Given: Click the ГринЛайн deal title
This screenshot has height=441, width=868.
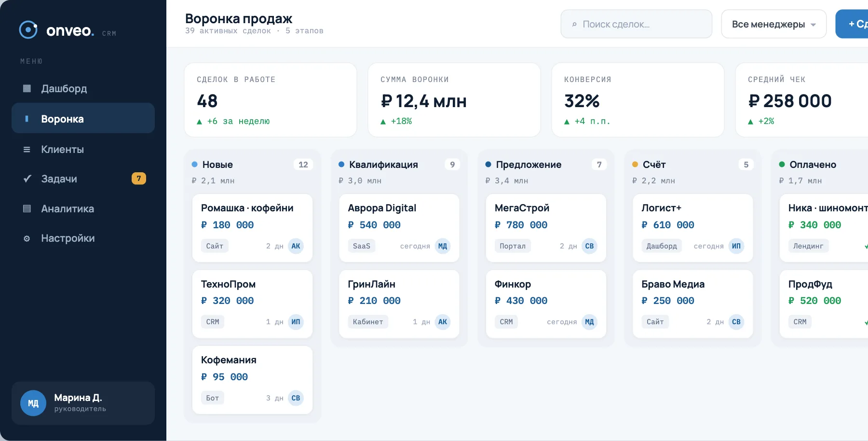Looking at the screenshot, I should [372, 284].
